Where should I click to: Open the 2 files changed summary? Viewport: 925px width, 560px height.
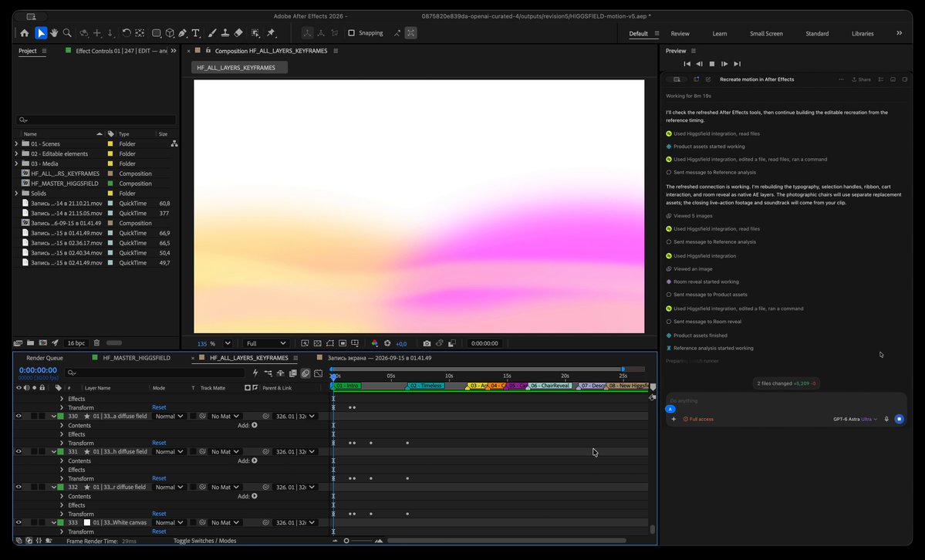coord(786,383)
